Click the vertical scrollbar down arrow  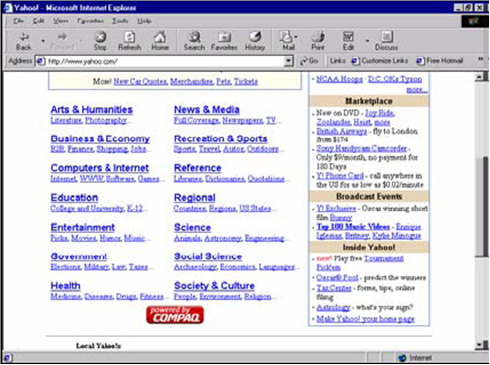click(x=480, y=345)
